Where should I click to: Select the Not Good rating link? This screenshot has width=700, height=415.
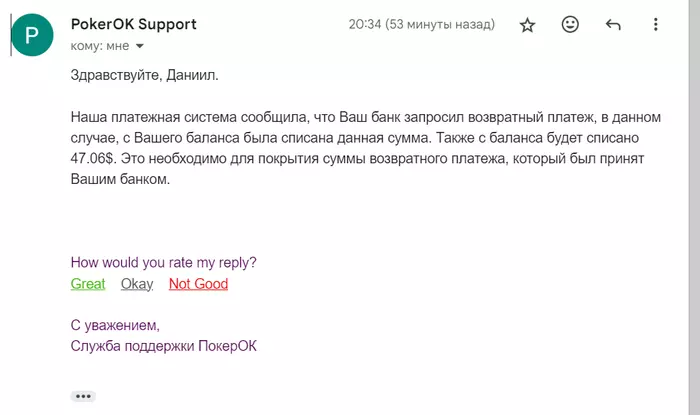coord(198,284)
